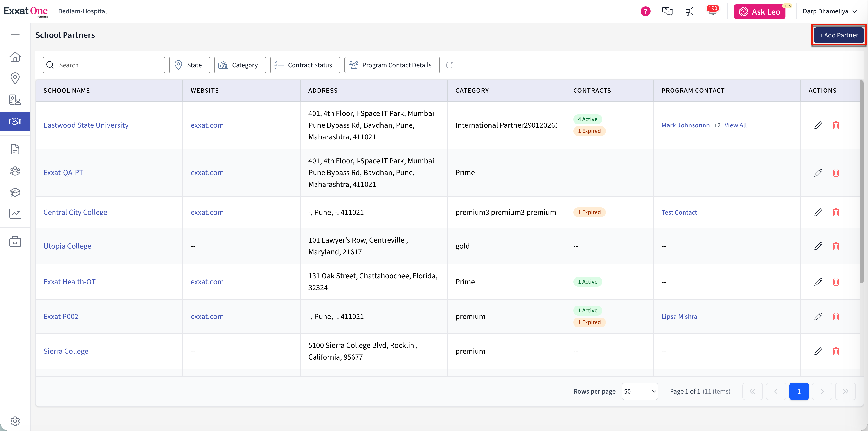Open the Central City College link
868x431 pixels.
[75, 212]
